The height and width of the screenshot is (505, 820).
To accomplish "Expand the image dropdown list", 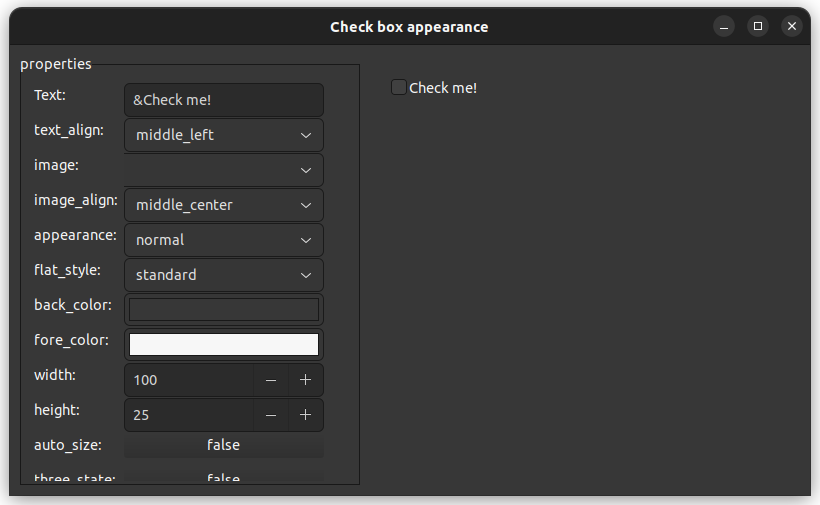I will [x=223, y=170].
